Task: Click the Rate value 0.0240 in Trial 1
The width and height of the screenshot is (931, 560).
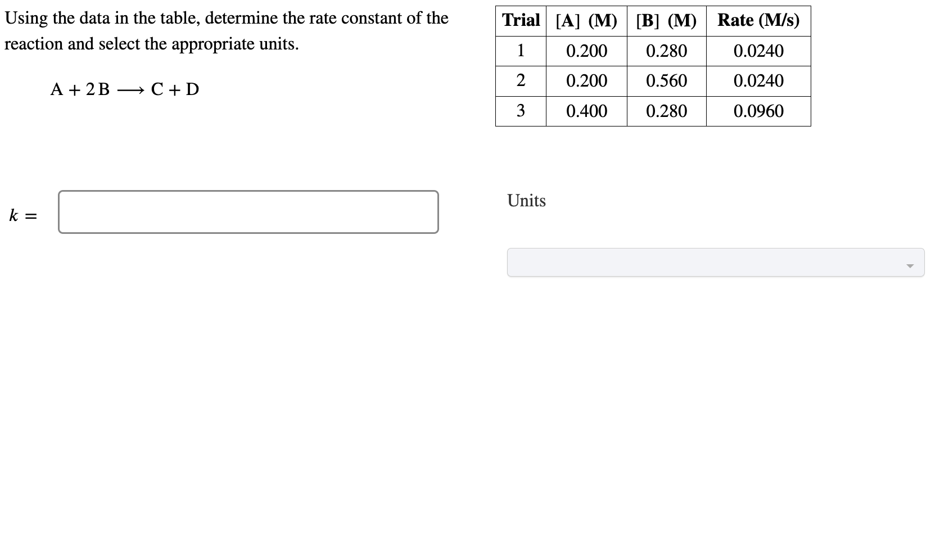Action: pos(758,51)
